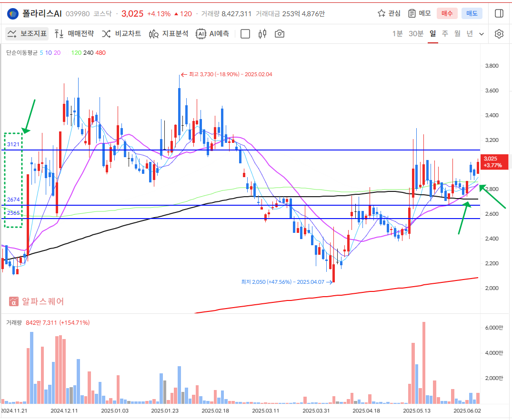This screenshot has height=420, width=512.
Task: Click the 5-day moving average legend
Action: pyautogui.click(x=41, y=53)
